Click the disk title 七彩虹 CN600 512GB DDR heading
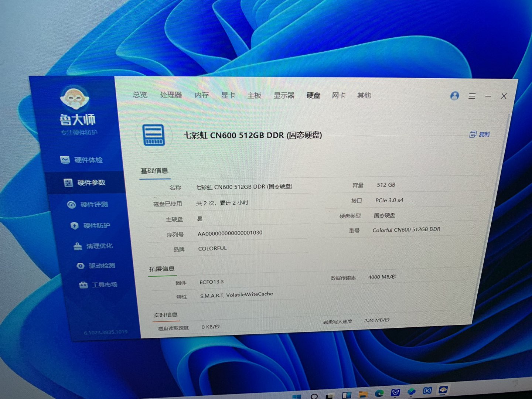The height and width of the screenshot is (399, 532). click(x=253, y=135)
